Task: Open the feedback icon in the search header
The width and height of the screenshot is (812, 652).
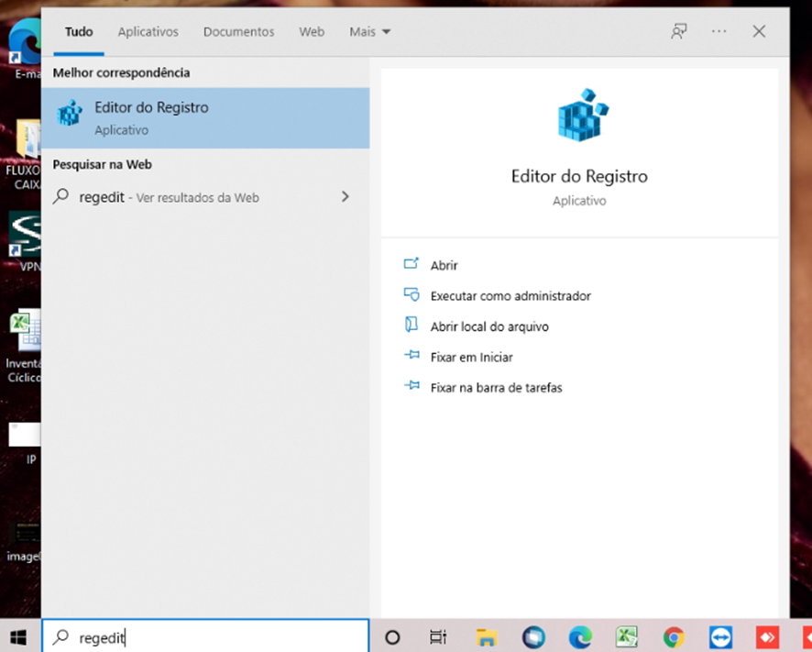Action: [679, 31]
